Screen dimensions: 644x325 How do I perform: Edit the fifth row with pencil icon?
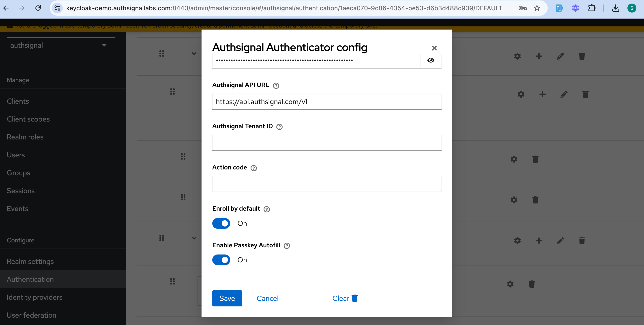point(560,241)
